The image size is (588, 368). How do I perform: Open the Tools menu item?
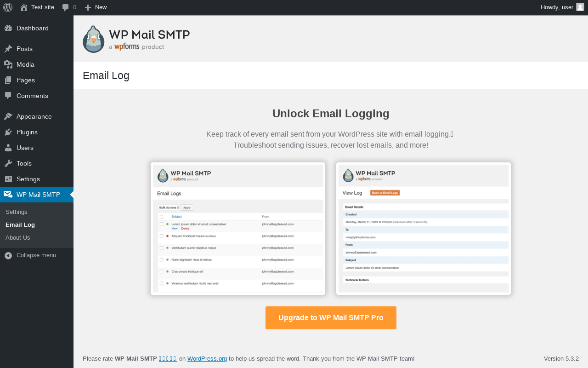[x=37, y=163]
